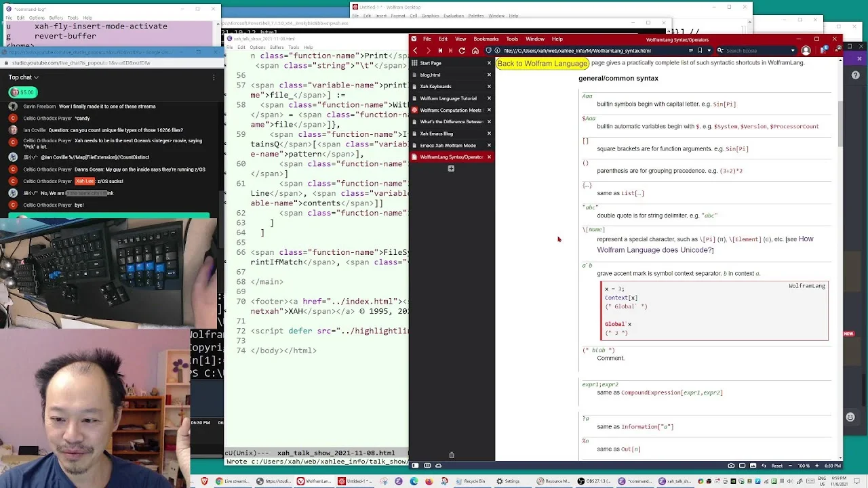Open Buffers menu in xah_talk_show Emacs window

[278, 47]
